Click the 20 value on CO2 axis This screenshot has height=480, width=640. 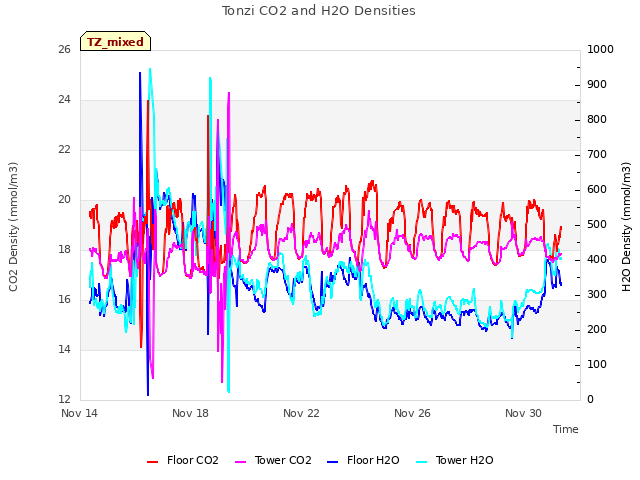coord(64,200)
